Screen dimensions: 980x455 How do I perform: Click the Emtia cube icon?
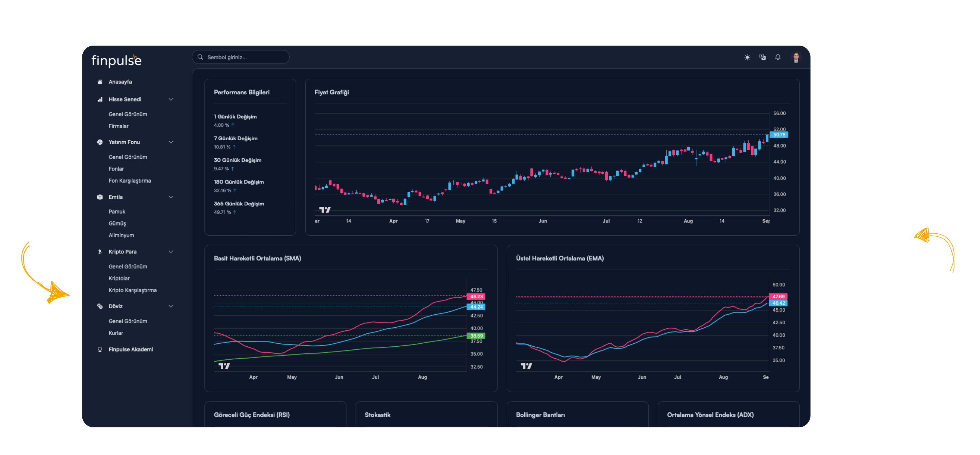click(x=100, y=197)
